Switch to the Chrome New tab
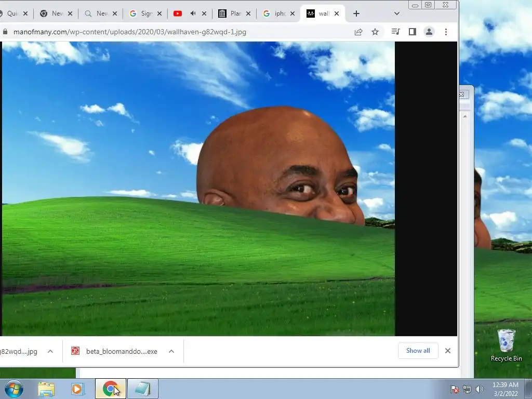Screen dimensions: 532x399 click(52, 14)
